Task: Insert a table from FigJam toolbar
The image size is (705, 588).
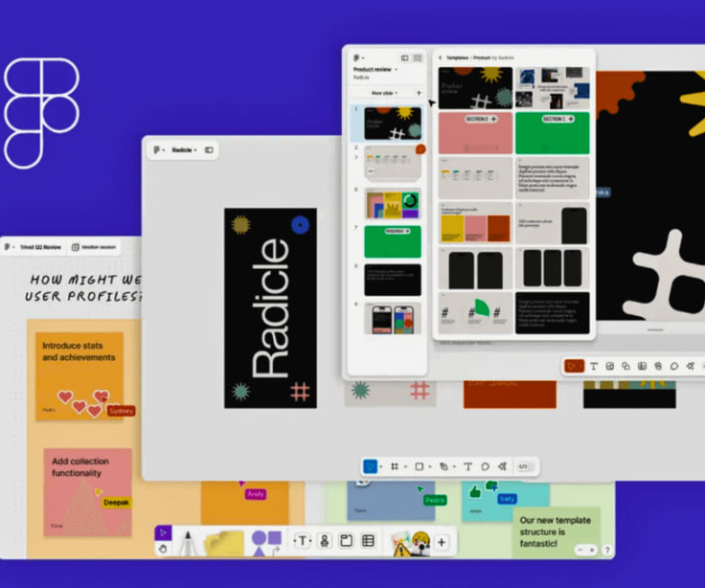Action: (x=368, y=541)
